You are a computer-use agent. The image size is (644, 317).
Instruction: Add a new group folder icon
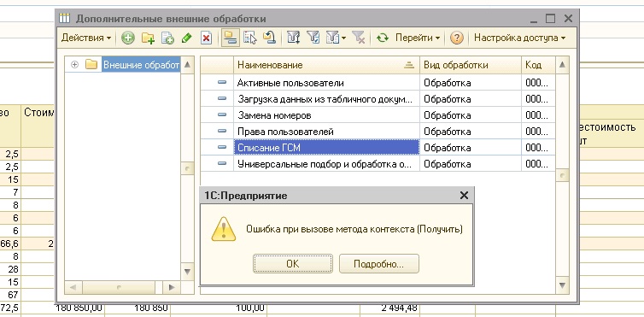(x=148, y=38)
